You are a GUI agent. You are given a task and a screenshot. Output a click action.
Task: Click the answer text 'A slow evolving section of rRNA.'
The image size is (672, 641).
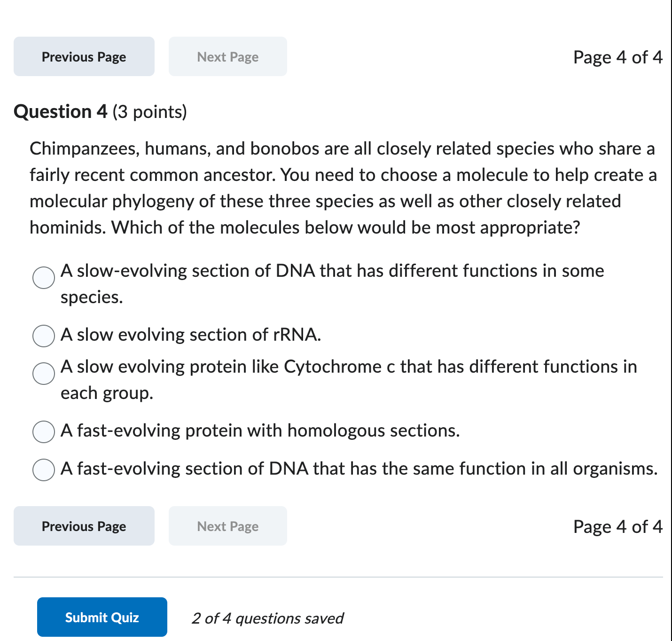[191, 335]
